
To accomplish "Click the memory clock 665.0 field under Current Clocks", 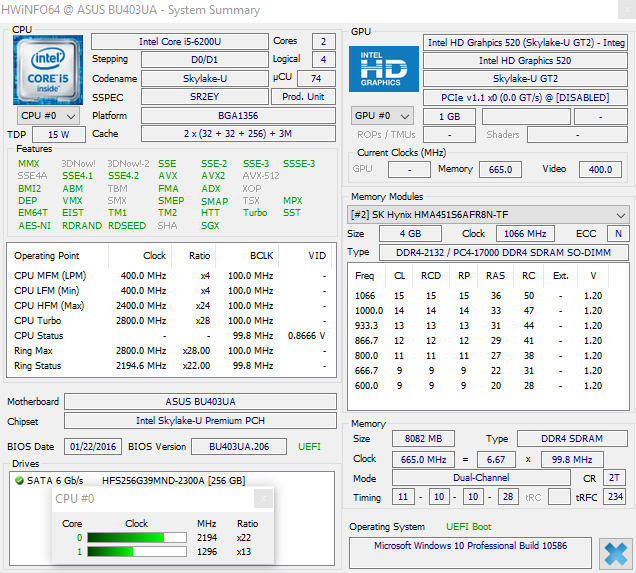I will pos(501,170).
